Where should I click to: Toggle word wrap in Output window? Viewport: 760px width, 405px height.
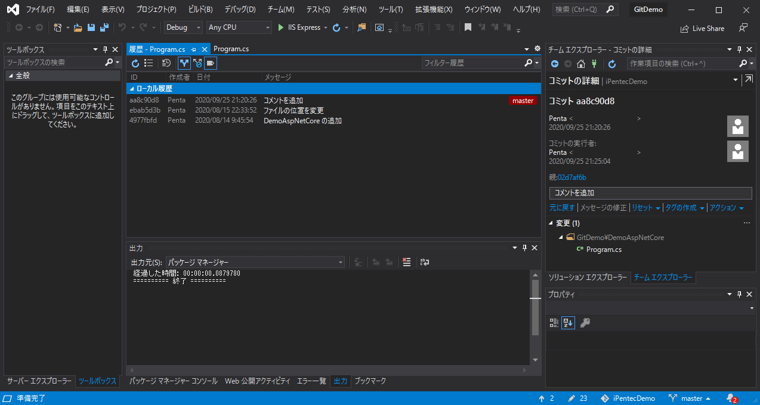(x=425, y=262)
